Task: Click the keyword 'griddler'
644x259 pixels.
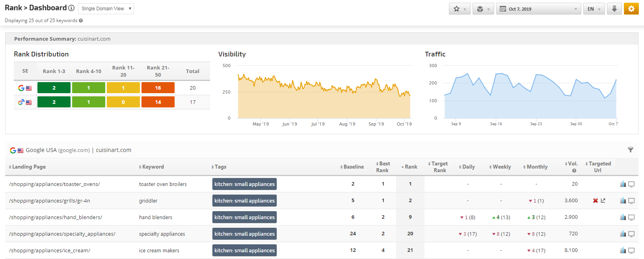Action: click(148, 201)
